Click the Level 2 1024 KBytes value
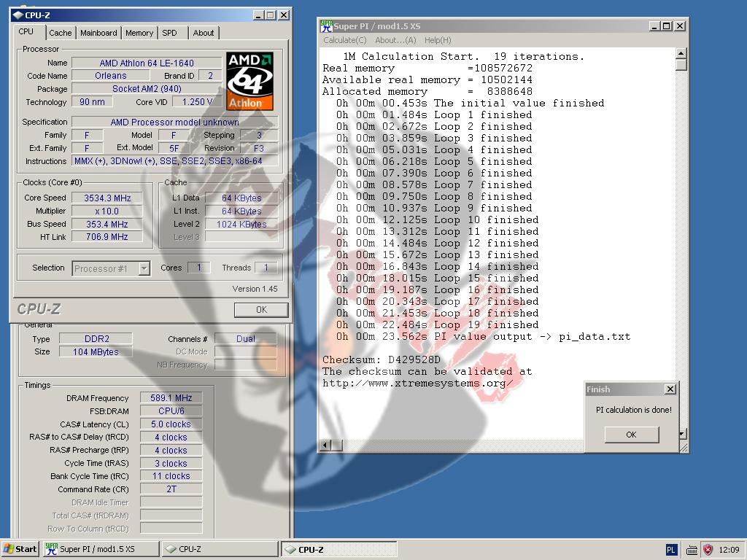The width and height of the screenshot is (747, 560). coord(241,225)
